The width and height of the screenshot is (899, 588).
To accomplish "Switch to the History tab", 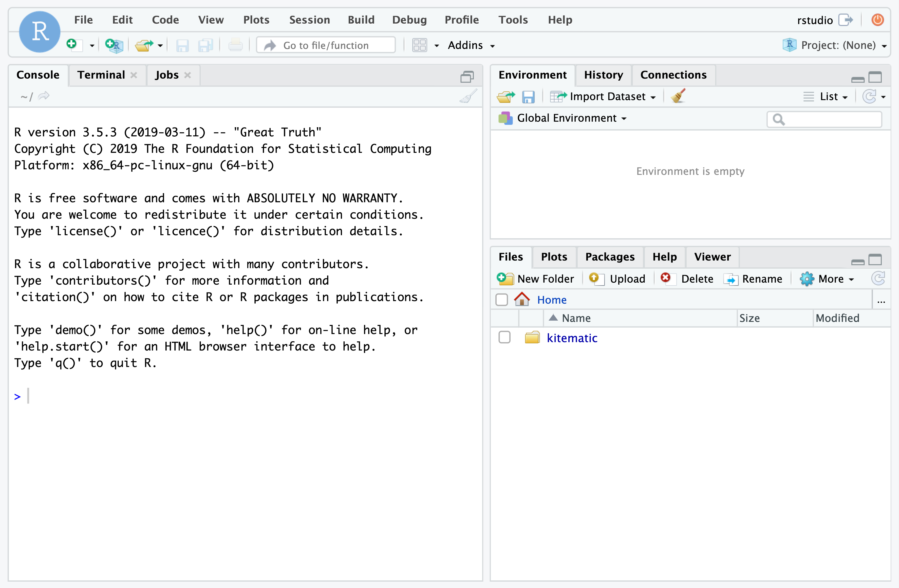I will point(603,75).
